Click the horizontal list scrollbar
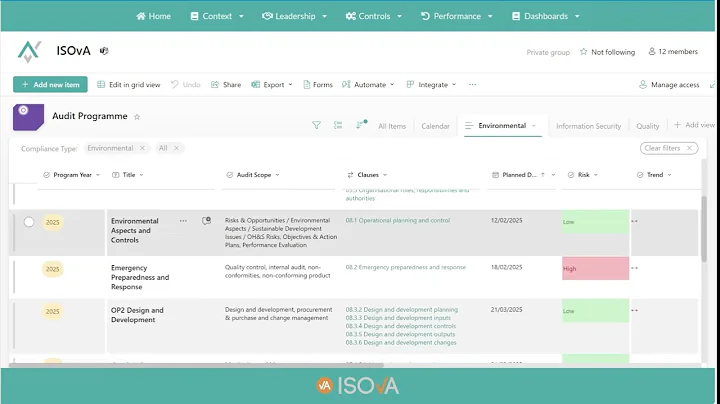The width and height of the screenshot is (720, 404). click(196, 365)
